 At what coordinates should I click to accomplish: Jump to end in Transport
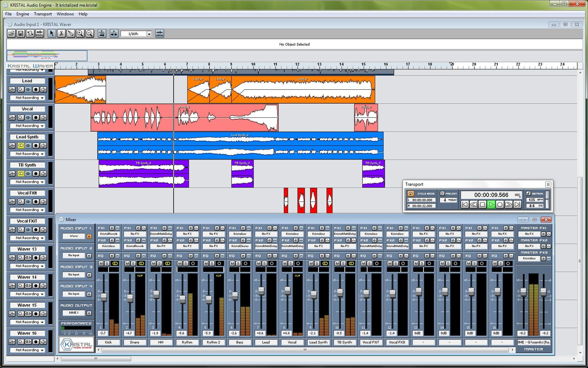[x=517, y=204]
